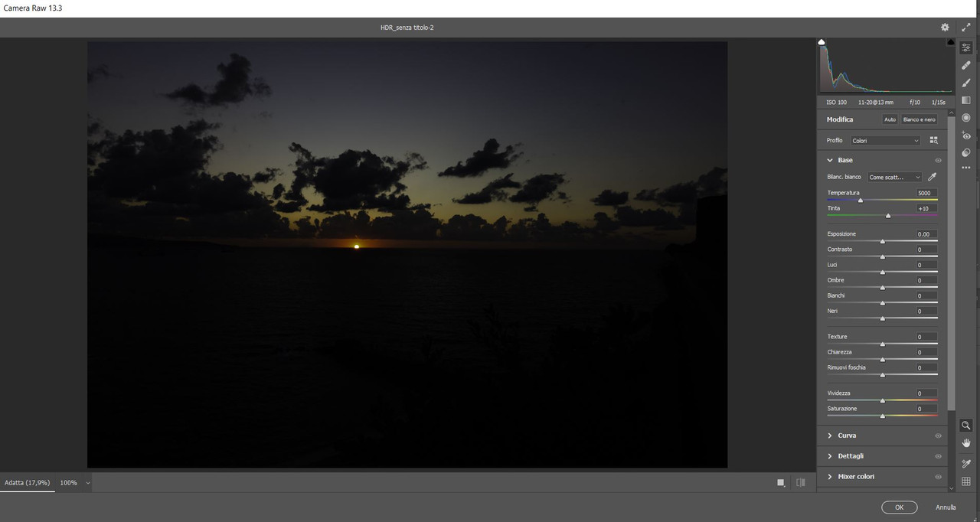Expand the Mixer colori section
The height and width of the screenshot is (522, 980).
(x=830, y=477)
